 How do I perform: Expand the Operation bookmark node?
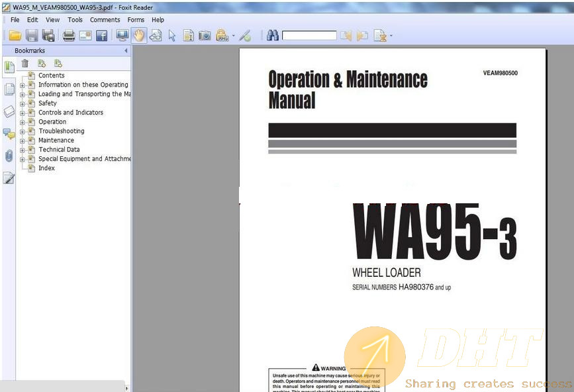tap(23, 122)
